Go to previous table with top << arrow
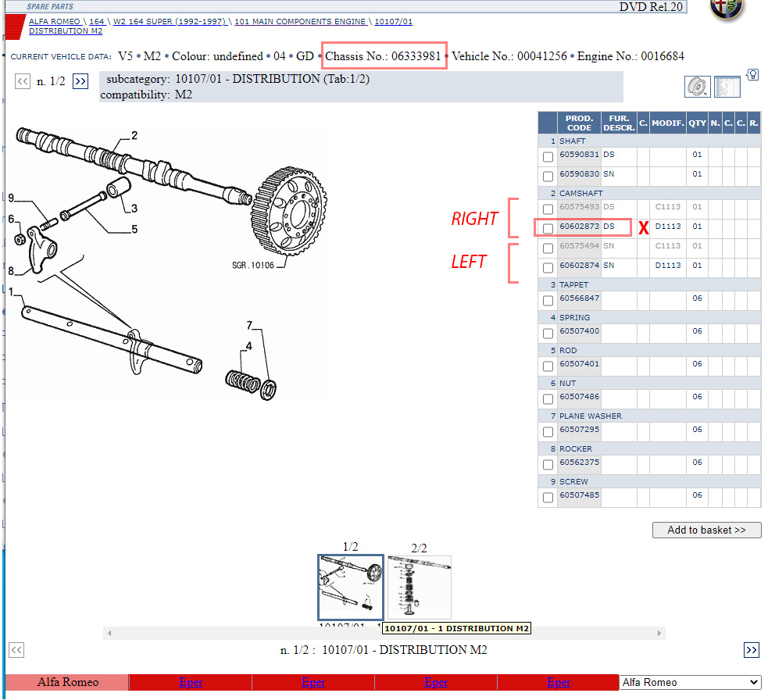The height and width of the screenshot is (700, 768). click(x=23, y=80)
